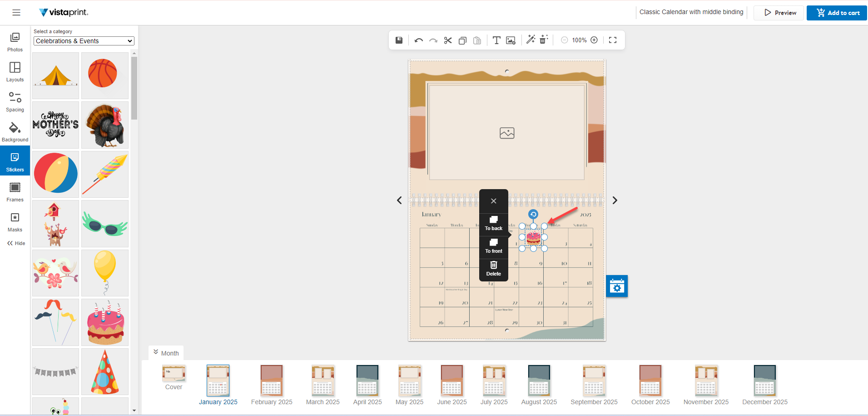
Task: Redo the last undone action
Action: [x=433, y=40]
